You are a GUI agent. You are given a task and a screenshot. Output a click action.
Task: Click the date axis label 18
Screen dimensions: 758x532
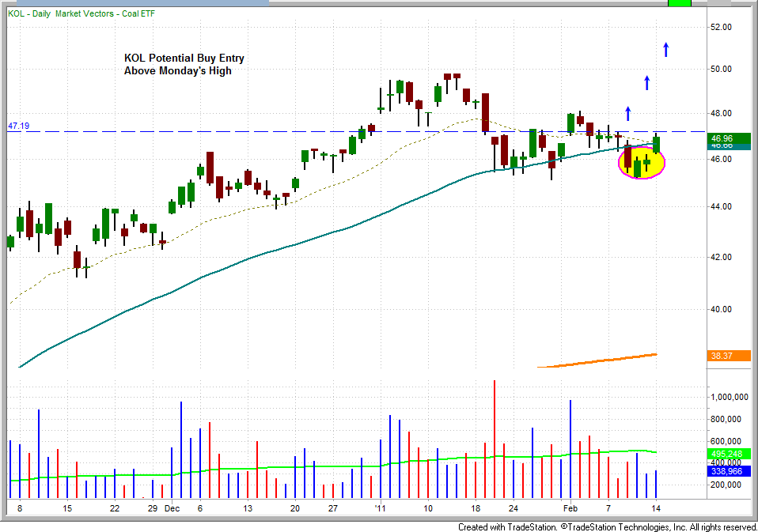pos(476,508)
